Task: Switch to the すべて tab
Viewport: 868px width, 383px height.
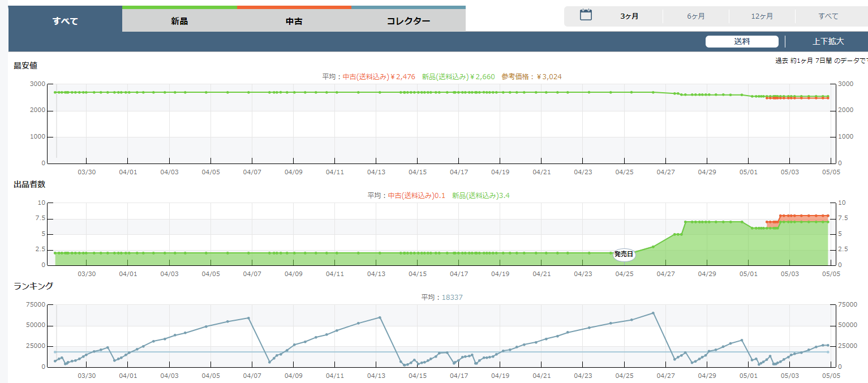Action: pos(65,21)
